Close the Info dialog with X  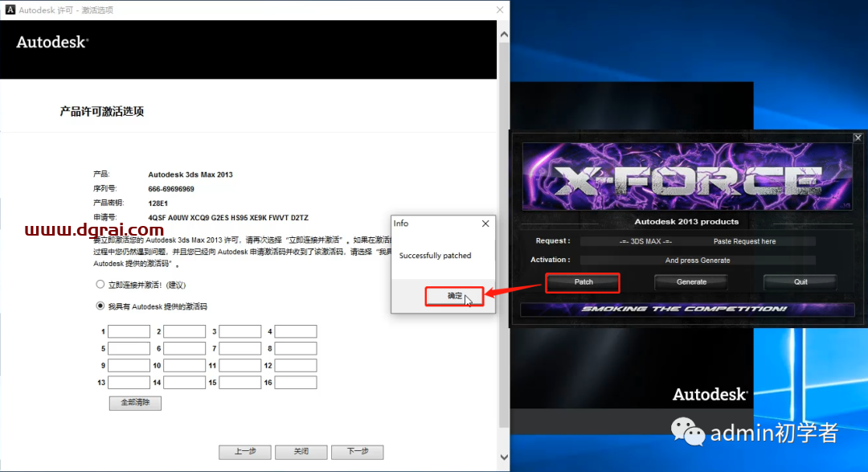click(x=485, y=224)
